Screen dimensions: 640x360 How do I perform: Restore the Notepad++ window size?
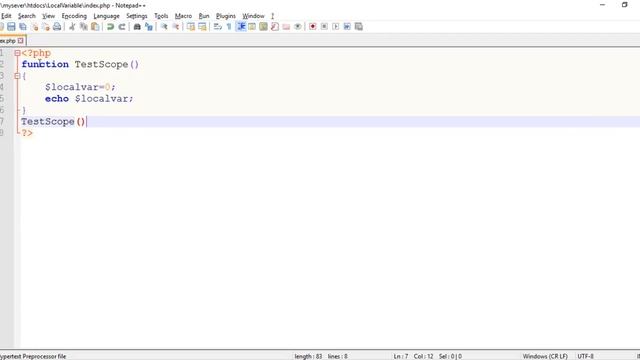(x=624, y=5)
